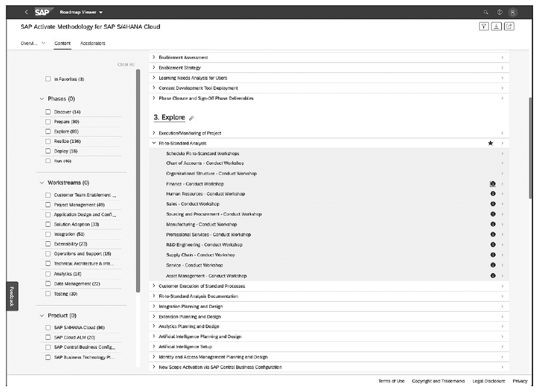Switch to the Content tab
The height and width of the screenshot is (392, 539).
point(62,43)
